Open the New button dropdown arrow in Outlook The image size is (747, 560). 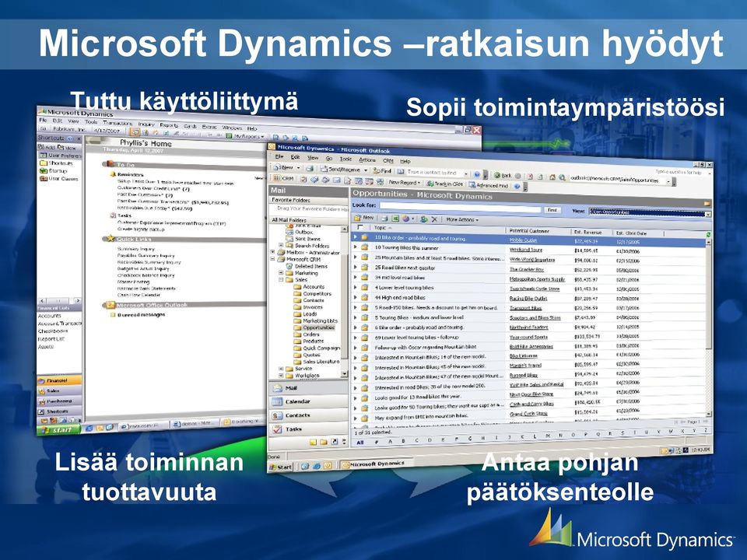point(298,168)
